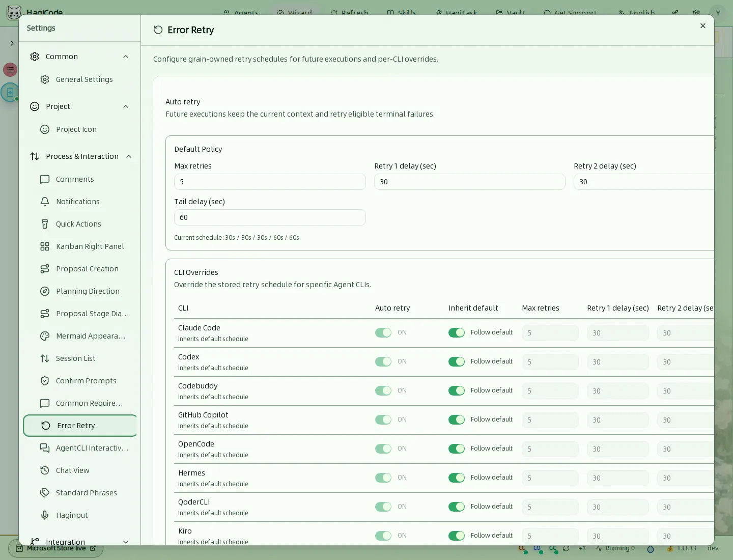733x560 pixels.
Task: Toggle Inherit default for Claude Code
Action: point(457,332)
